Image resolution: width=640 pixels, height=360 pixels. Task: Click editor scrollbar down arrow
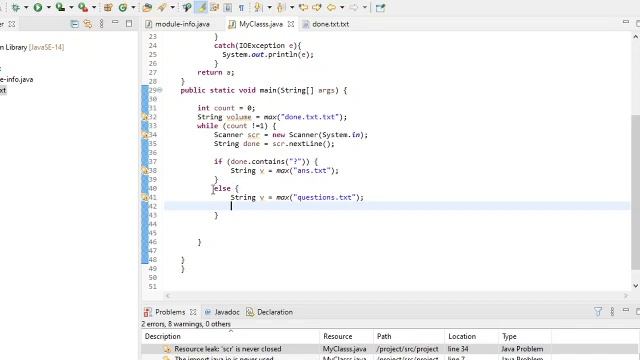click(x=636, y=286)
